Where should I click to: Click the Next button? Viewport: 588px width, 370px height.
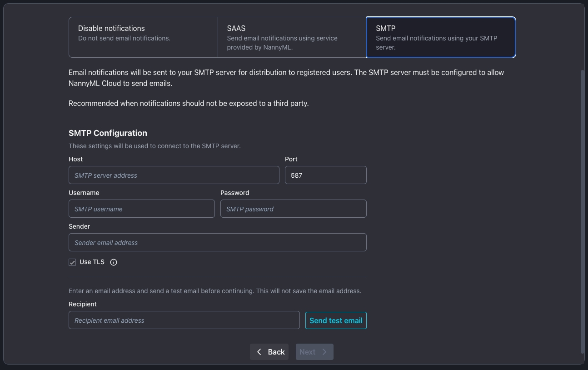[314, 352]
